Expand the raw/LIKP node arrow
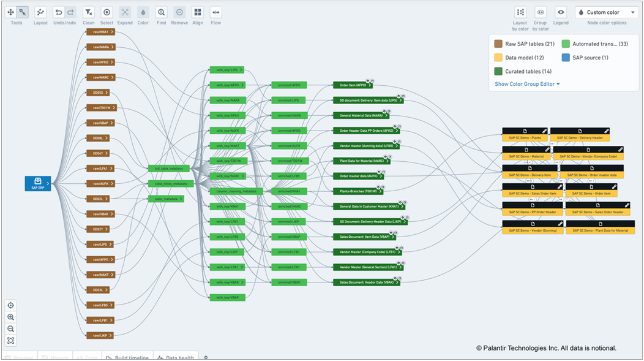The image size is (644, 361). 111,335
